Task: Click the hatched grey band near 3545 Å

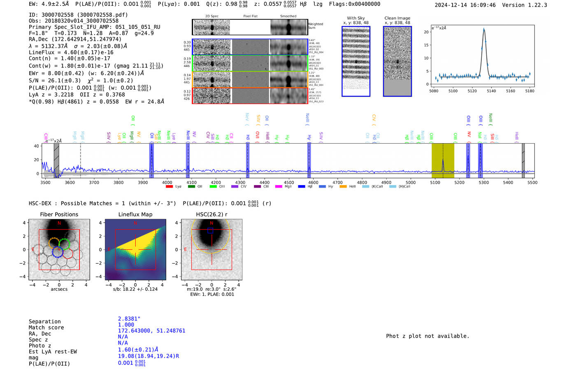Action: coord(56,160)
